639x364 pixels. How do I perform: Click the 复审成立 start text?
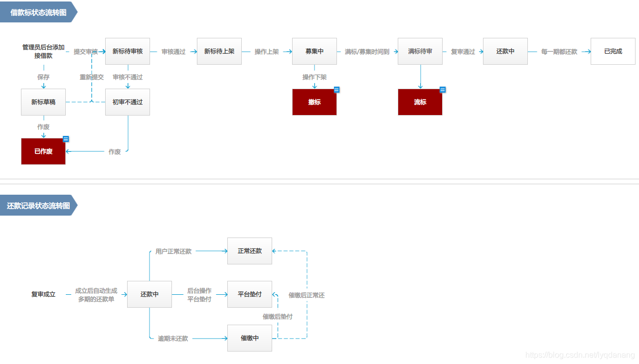(43, 294)
